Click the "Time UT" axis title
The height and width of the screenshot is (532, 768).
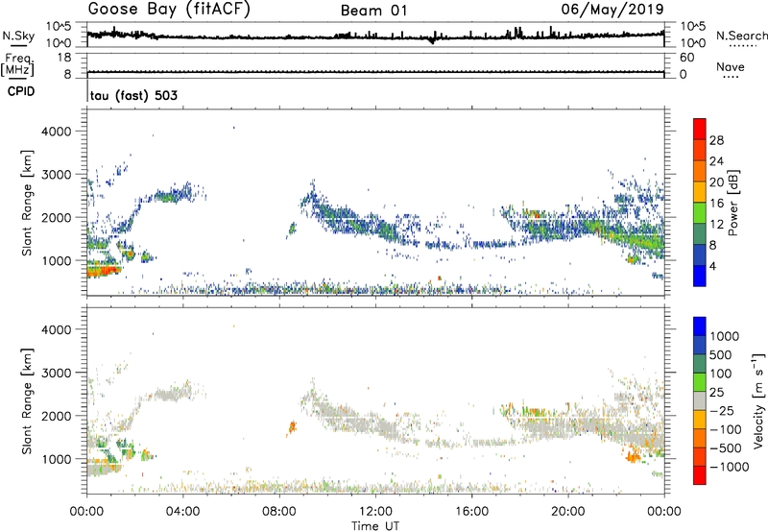[375, 526]
